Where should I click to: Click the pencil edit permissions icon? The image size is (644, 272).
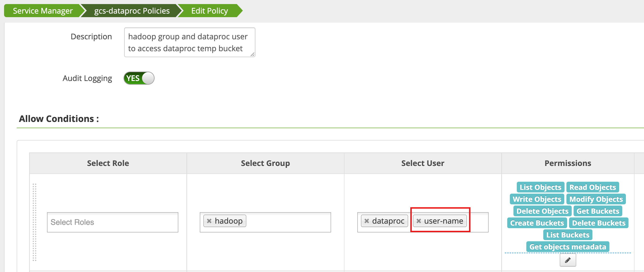coord(568,260)
